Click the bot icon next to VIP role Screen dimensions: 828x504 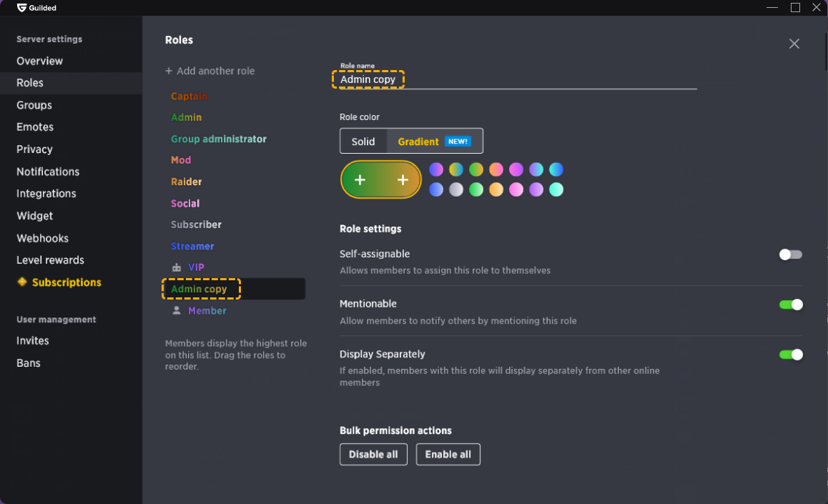[177, 267]
